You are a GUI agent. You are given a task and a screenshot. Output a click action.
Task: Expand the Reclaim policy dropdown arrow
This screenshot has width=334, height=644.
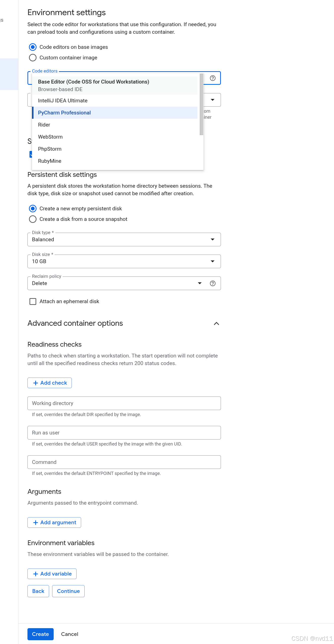200,283
